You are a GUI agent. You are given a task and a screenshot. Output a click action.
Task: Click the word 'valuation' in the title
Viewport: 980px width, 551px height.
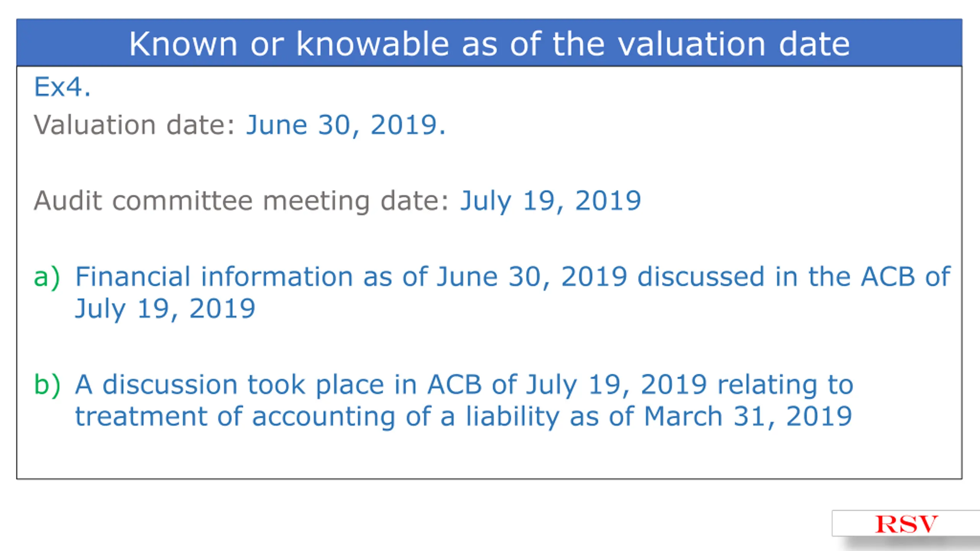[692, 44]
